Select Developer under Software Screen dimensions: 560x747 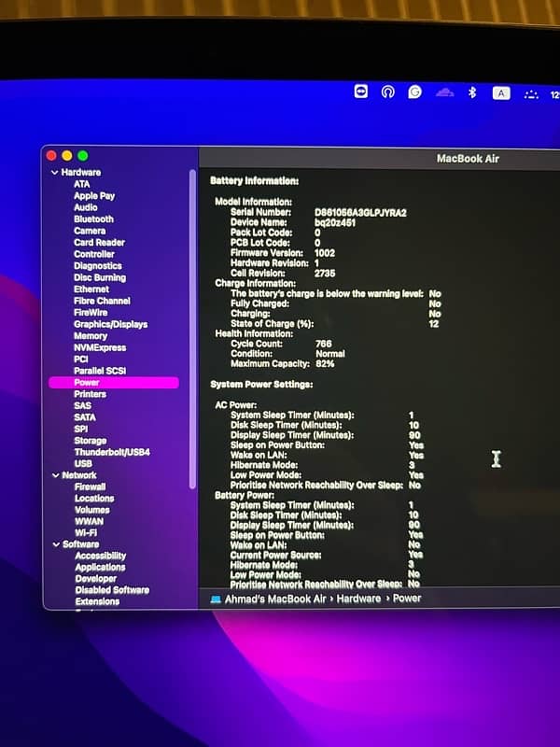[x=96, y=578]
